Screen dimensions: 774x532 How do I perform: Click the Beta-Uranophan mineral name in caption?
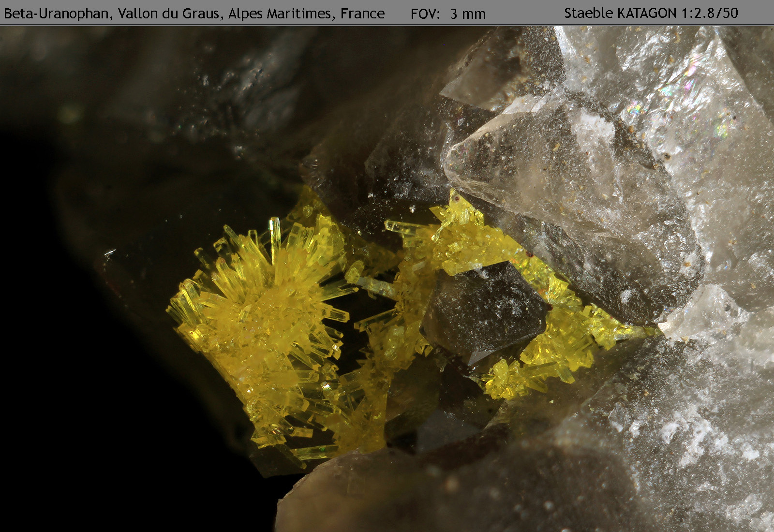[56, 14]
